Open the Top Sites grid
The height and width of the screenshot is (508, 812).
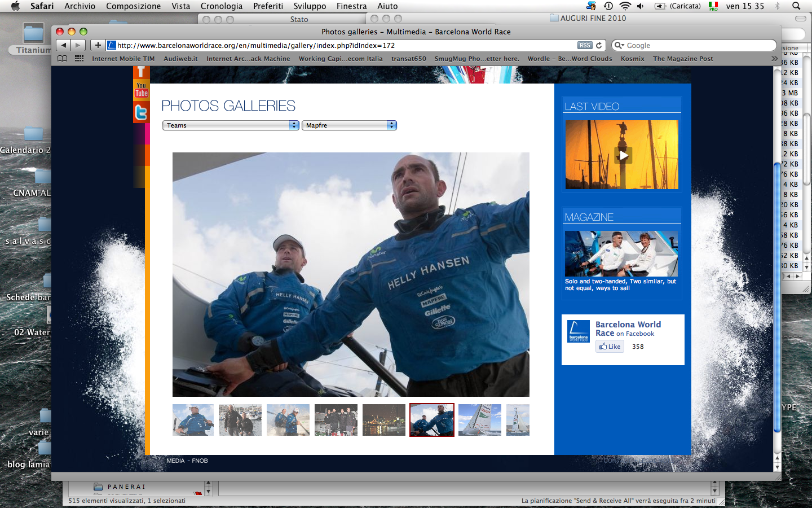coord(79,59)
